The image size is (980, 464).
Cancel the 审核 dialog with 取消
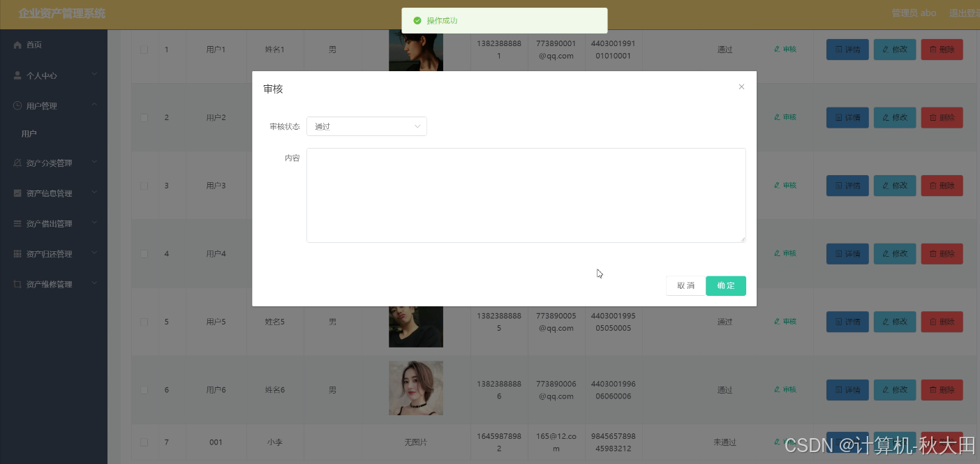pyautogui.click(x=685, y=285)
